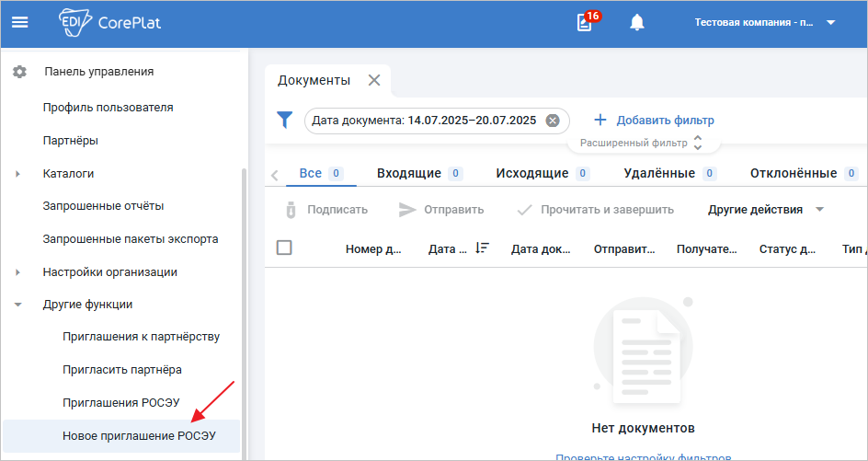Tick the select-all documents checkbox
This screenshot has height=461, width=868.
[x=285, y=248]
